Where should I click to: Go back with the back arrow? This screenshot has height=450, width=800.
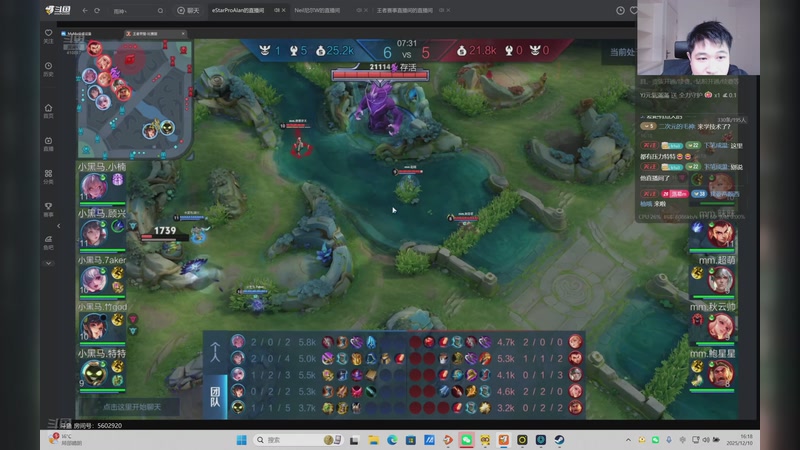85,10
